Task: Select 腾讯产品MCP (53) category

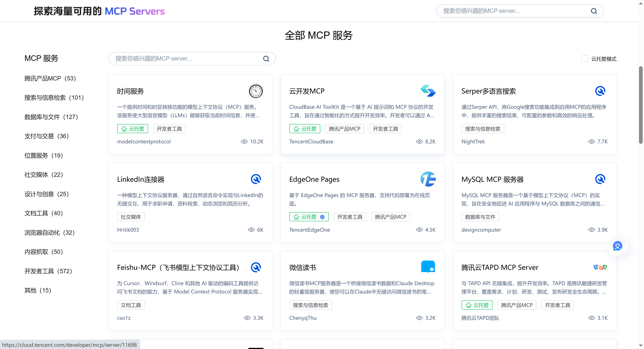Action: [x=50, y=78]
